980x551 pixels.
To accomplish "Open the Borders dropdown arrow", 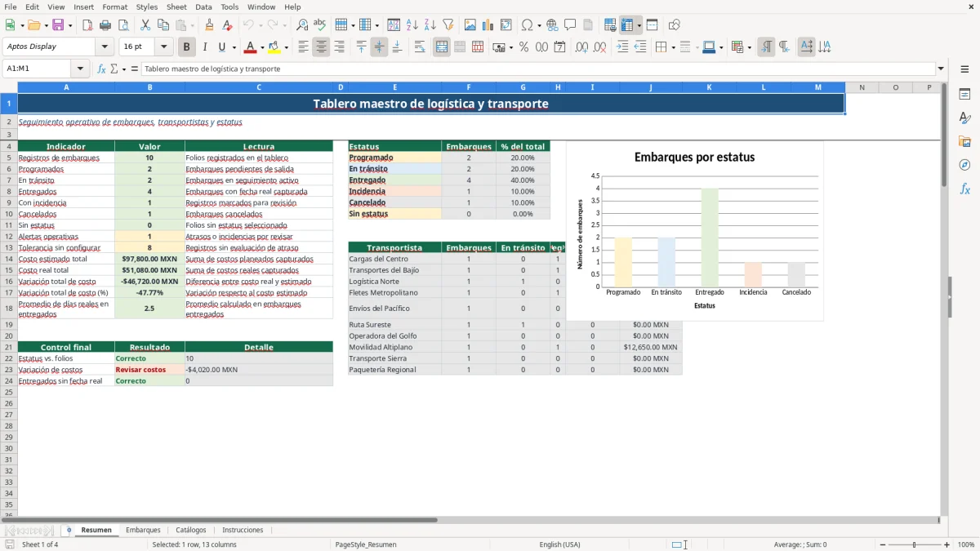I will (x=673, y=47).
